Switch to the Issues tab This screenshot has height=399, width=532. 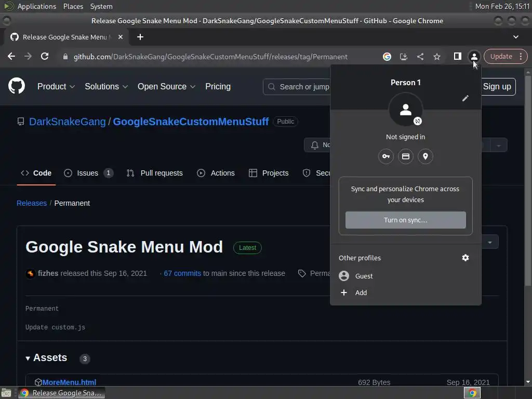pos(88,173)
